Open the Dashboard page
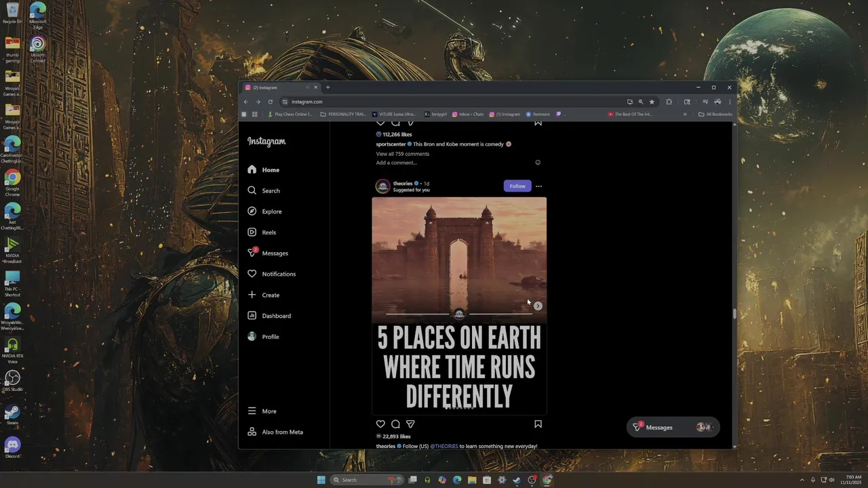Image resolution: width=868 pixels, height=488 pixels. (269, 316)
